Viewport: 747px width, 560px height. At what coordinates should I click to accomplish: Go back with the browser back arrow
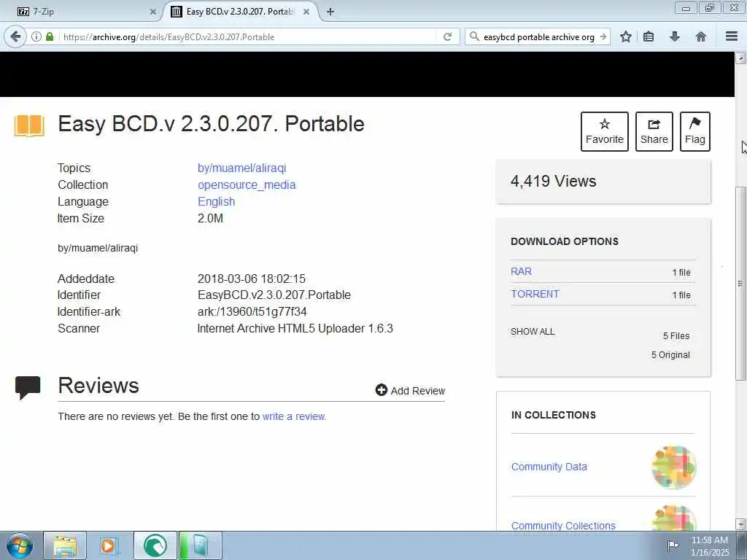[x=15, y=36]
